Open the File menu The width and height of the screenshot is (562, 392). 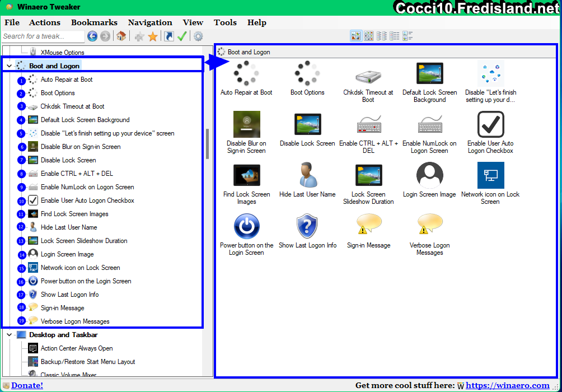pos(12,22)
